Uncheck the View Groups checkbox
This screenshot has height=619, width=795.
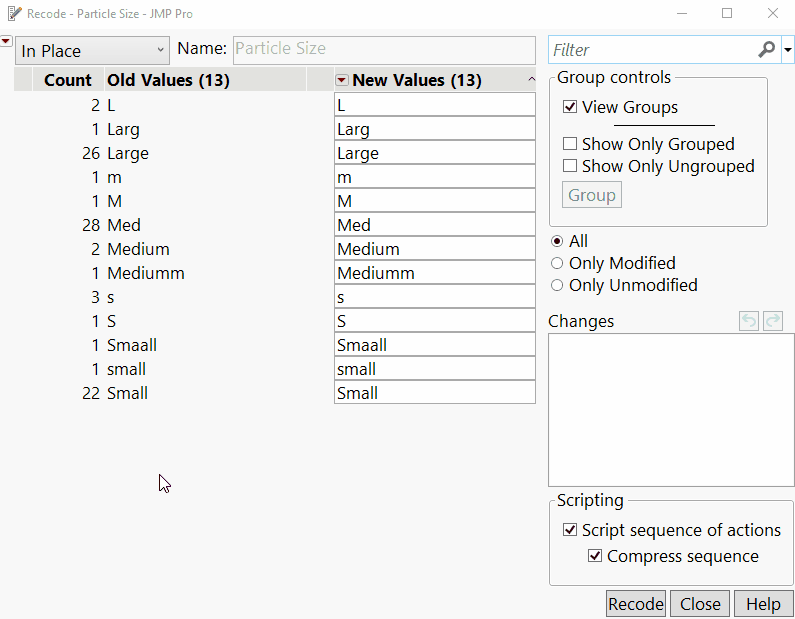tap(570, 107)
